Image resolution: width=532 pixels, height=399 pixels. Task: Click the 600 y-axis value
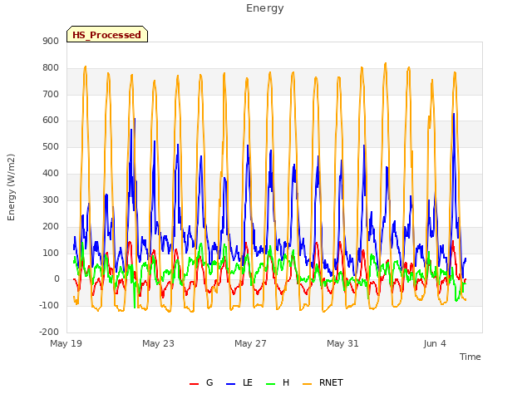pyautogui.click(x=51, y=120)
